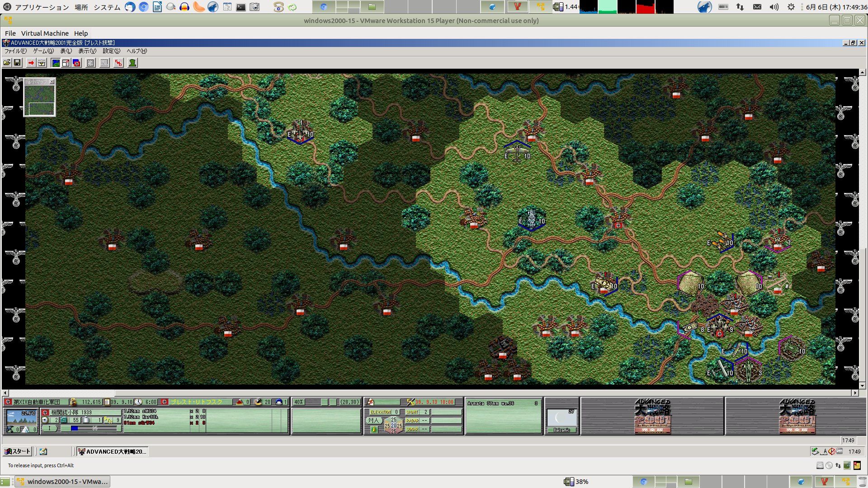Screen dimensions: 868x488
Task: Click the save floppy disk toolbar icon
Action: pos(17,63)
